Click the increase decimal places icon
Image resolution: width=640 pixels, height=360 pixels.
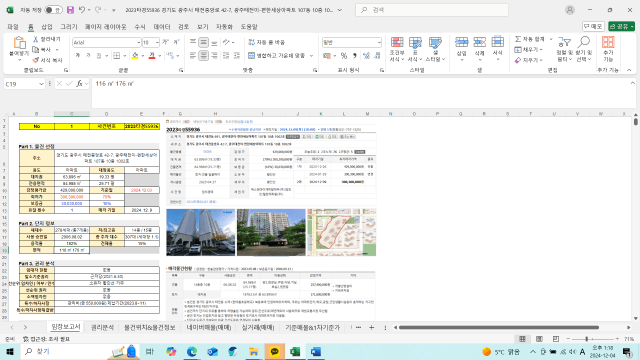366,56
